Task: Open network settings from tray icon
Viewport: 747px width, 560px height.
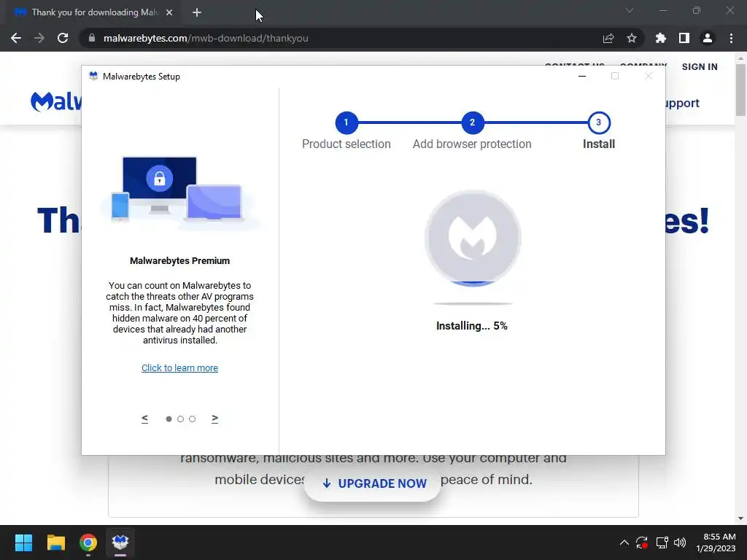Action: [662, 542]
